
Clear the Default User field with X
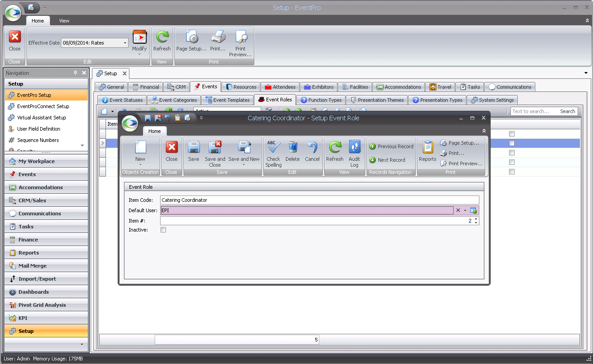tap(458, 210)
